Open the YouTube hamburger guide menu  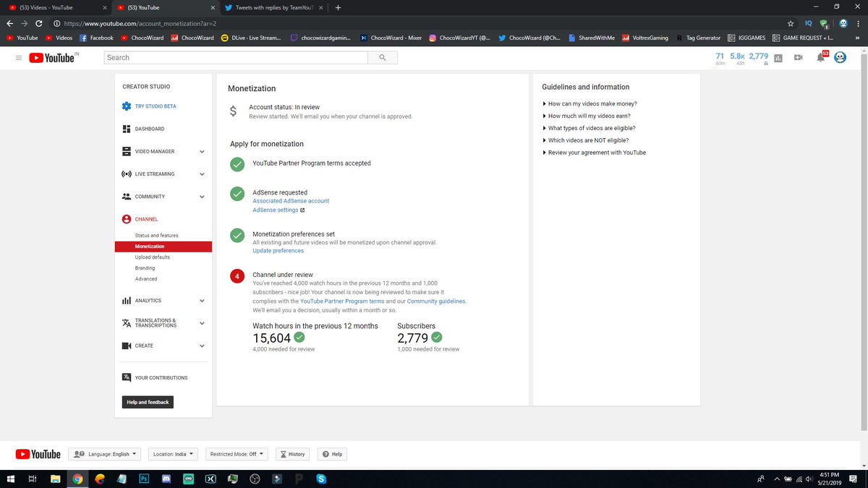click(x=18, y=58)
